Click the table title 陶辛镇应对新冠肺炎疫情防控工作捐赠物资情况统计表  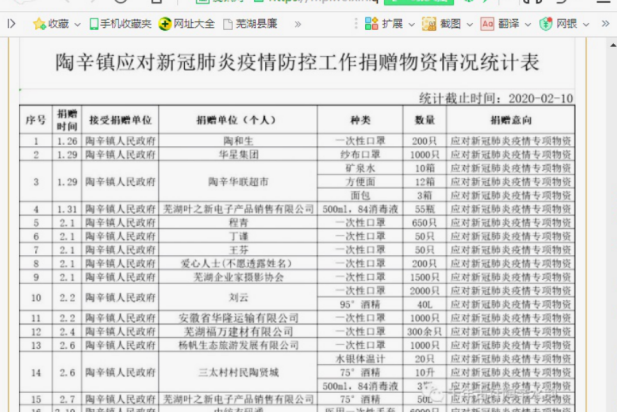point(297,63)
